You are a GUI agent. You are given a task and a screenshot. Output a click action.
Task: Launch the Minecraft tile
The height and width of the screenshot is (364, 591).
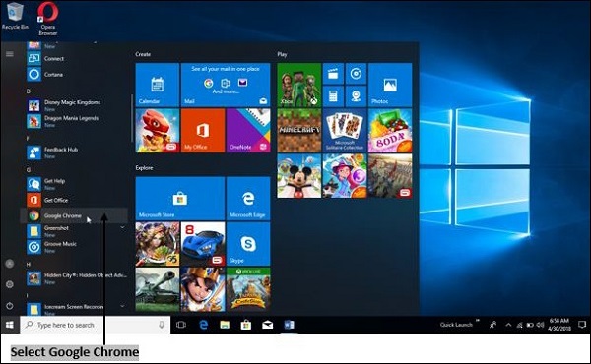point(298,130)
